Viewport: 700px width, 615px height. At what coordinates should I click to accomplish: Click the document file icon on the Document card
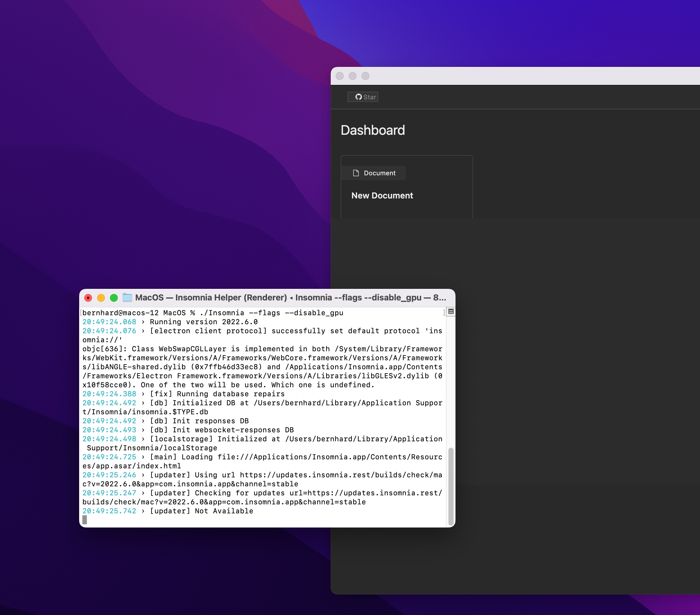pyautogui.click(x=356, y=173)
